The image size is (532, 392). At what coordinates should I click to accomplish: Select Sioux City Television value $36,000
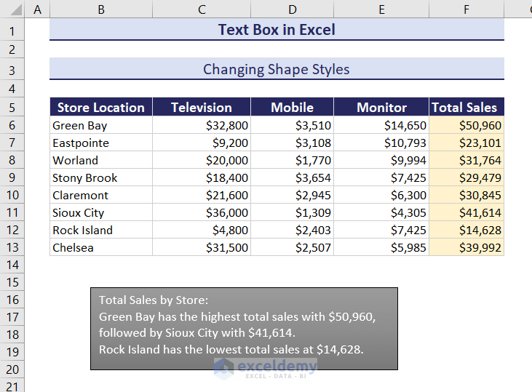point(202,212)
